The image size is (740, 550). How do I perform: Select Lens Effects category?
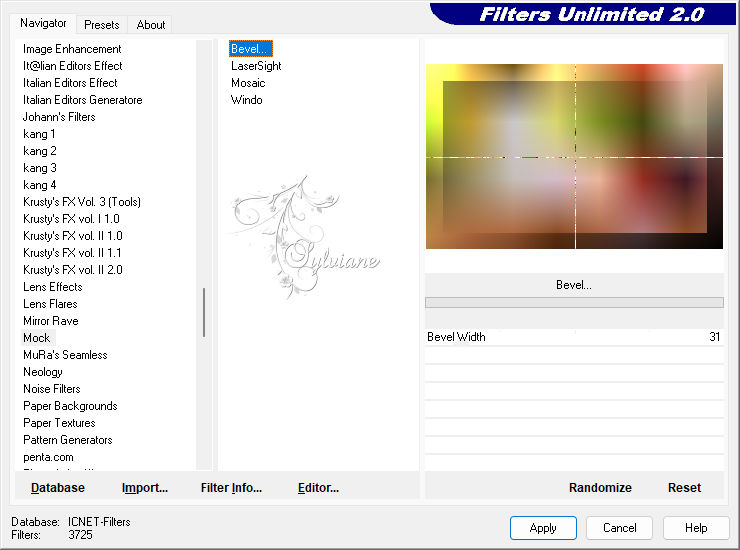52,287
